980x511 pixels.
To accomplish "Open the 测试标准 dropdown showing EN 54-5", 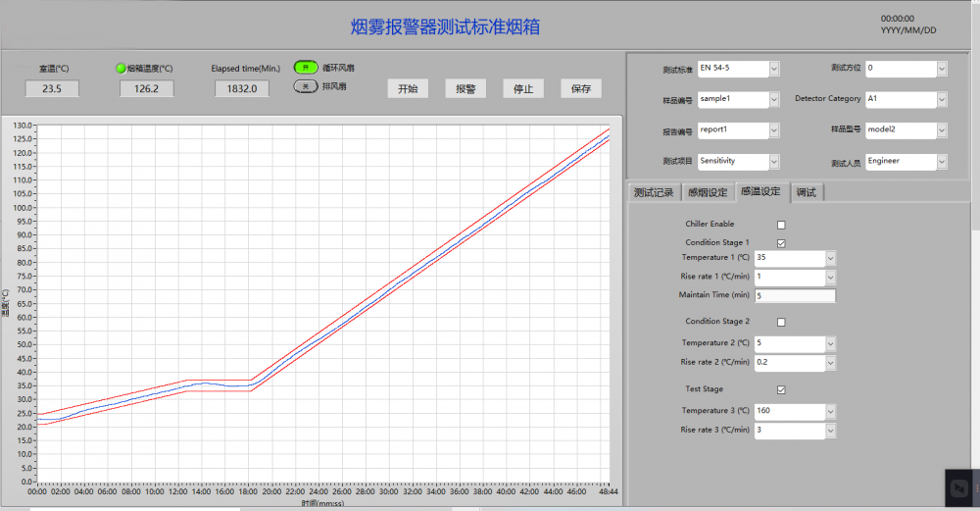I will point(774,69).
